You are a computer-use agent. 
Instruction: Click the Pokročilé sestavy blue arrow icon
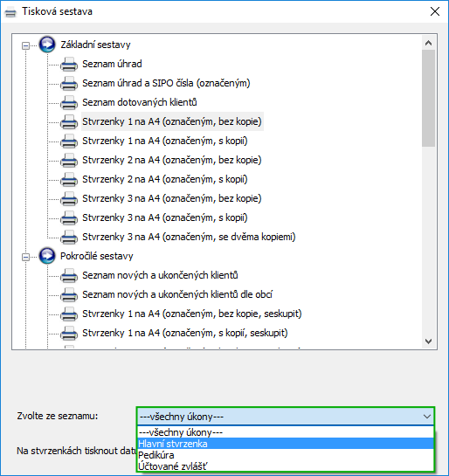[x=47, y=256]
